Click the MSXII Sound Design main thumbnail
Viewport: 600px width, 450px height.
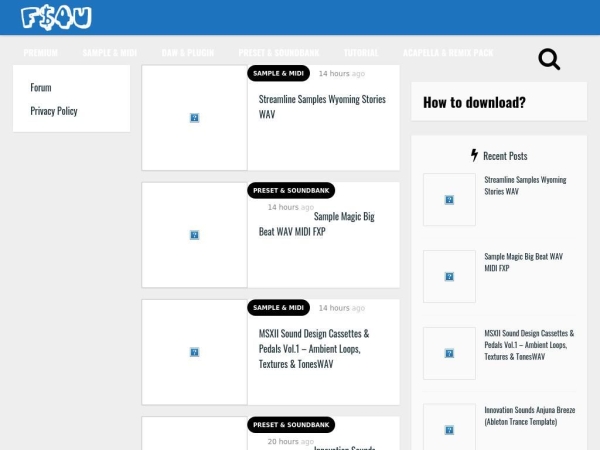pos(194,352)
